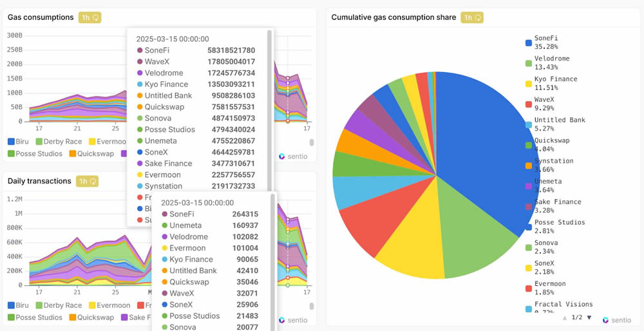Click the 1/2 page indicator in pie legend
Viewport: 644px width, 331px height.
[x=577, y=317]
